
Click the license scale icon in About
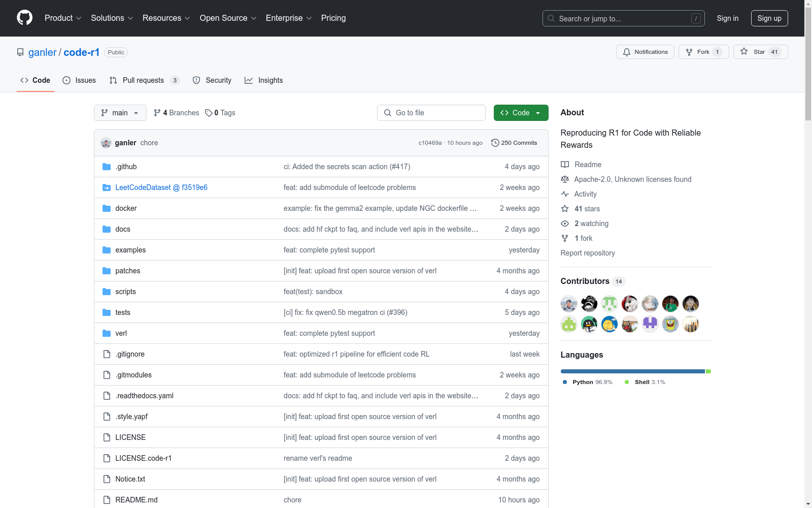pos(565,179)
